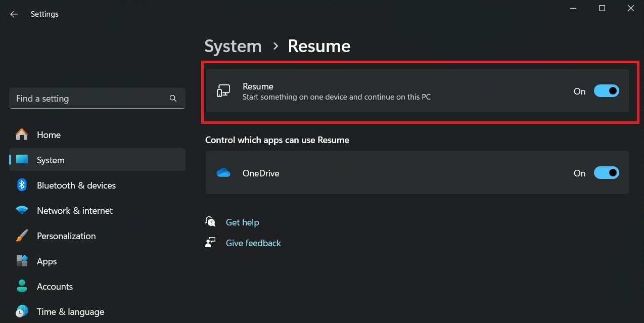Viewport: 644px width, 323px height.
Task: Click the search magnifier icon
Action: pyautogui.click(x=173, y=99)
